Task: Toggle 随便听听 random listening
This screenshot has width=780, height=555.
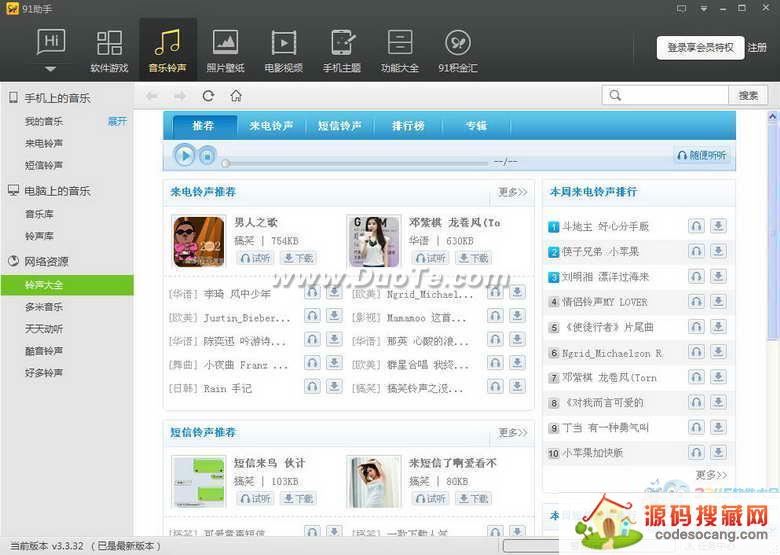Action: 702,156
